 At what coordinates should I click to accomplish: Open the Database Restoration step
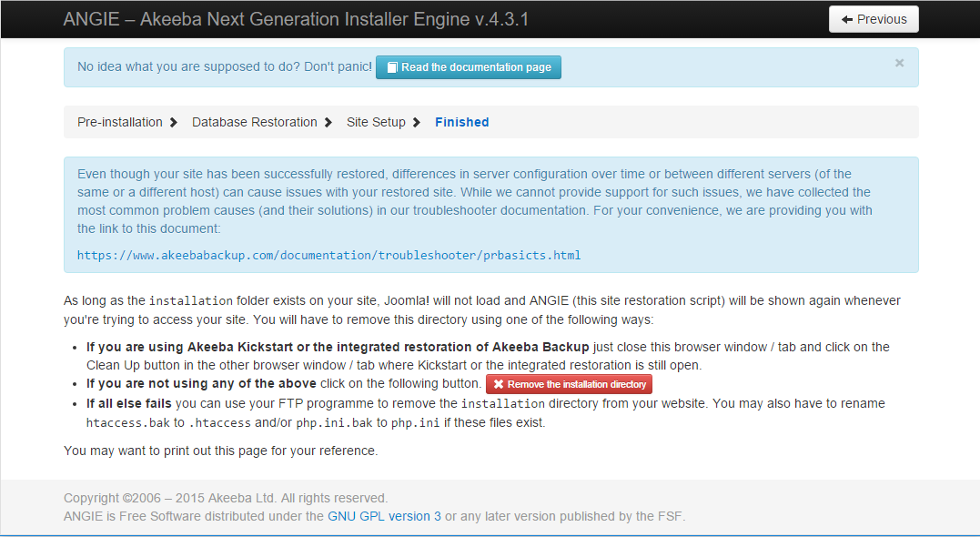pos(254,122)
